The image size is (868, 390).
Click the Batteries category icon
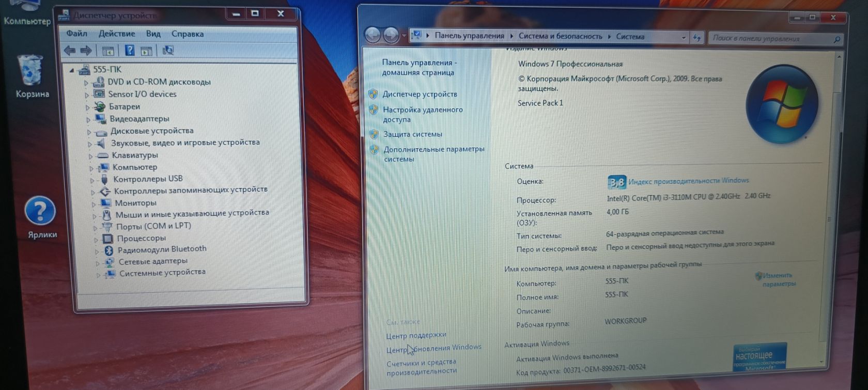[x=100, y=107]
